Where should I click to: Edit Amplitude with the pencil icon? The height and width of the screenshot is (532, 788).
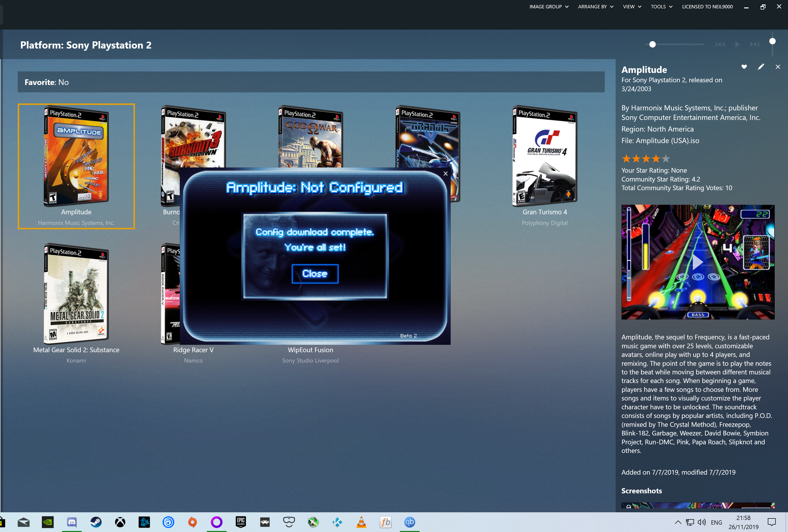[761, 67]
